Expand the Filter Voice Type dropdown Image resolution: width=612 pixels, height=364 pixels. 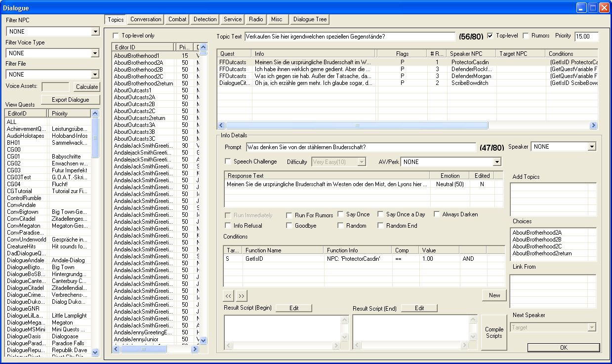(95, 53)
